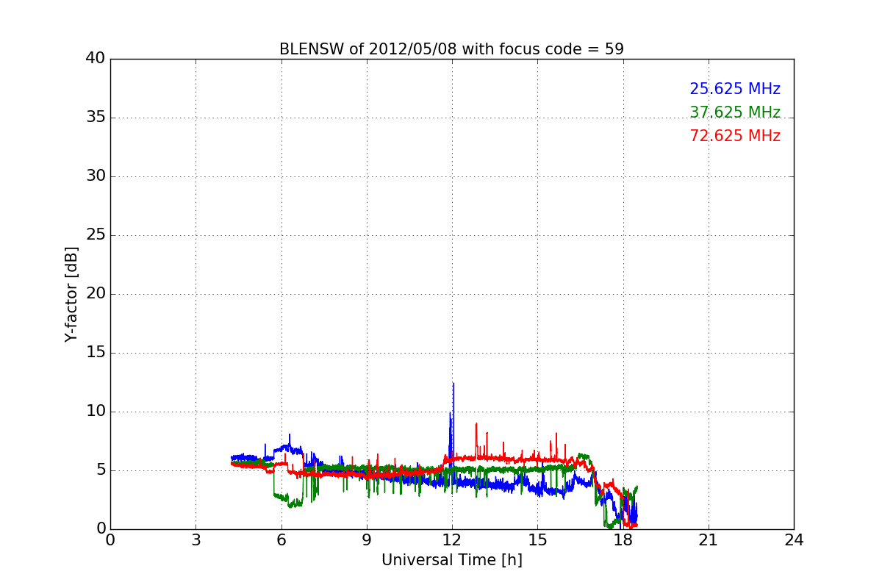Select the blue 25.625 MHz legend label

735,89
